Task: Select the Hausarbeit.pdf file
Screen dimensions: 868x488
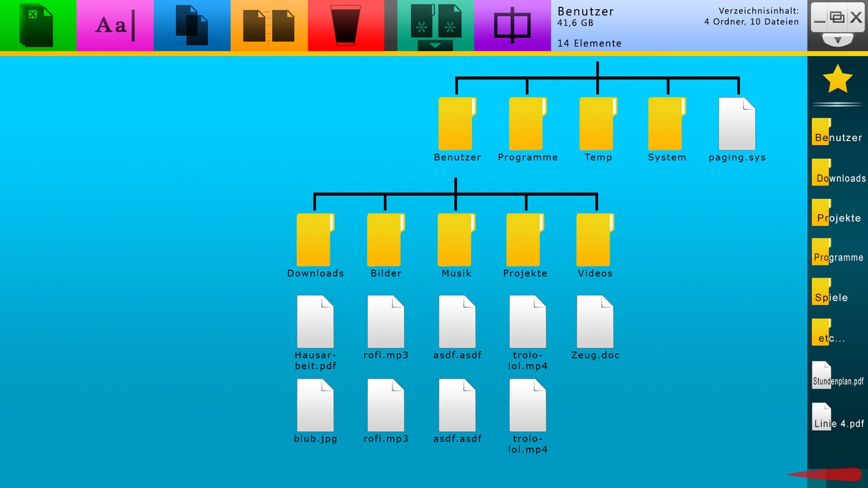Action: [315, 322]
